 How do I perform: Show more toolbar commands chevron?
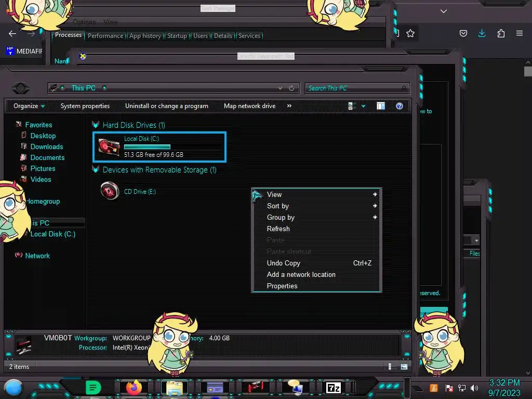(x=289, y=106)
